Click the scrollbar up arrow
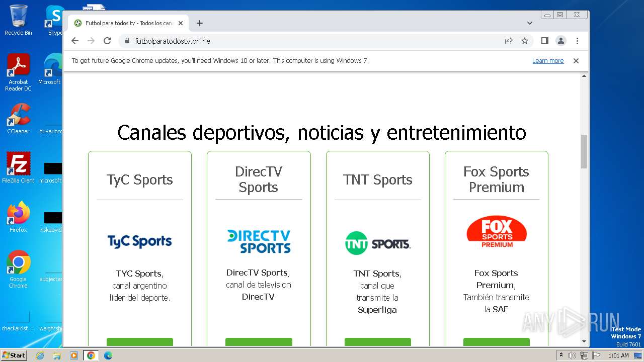The width and height of the screenshot is (644, 362). point(584,76)
